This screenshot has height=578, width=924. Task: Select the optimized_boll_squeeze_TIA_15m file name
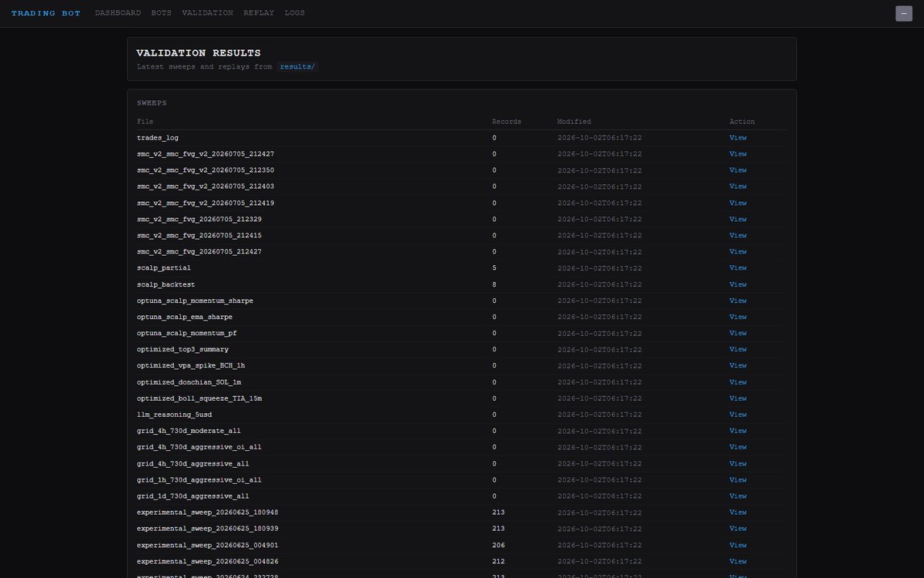coord(199,398)
